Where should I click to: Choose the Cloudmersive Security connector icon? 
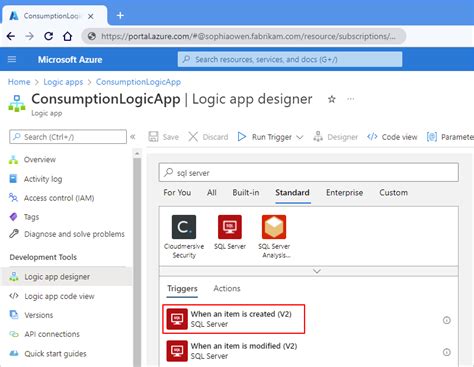coord(184,227)
